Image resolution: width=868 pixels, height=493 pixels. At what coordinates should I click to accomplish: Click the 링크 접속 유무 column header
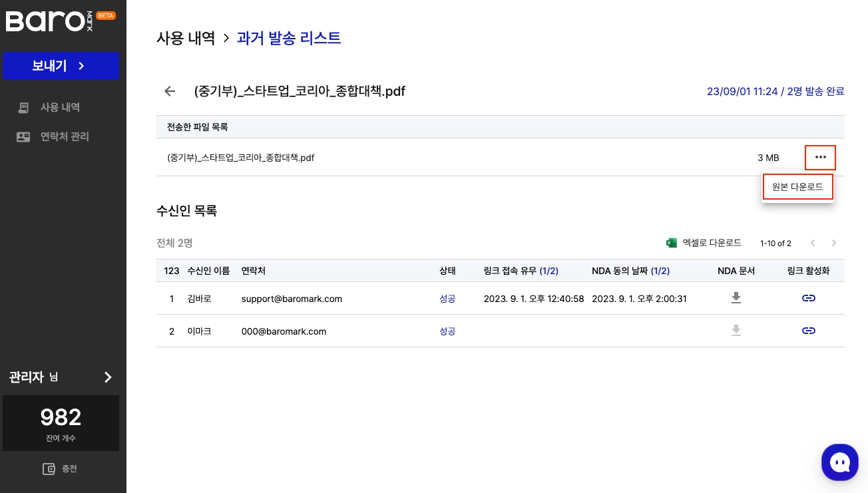[x=521, y=271]
